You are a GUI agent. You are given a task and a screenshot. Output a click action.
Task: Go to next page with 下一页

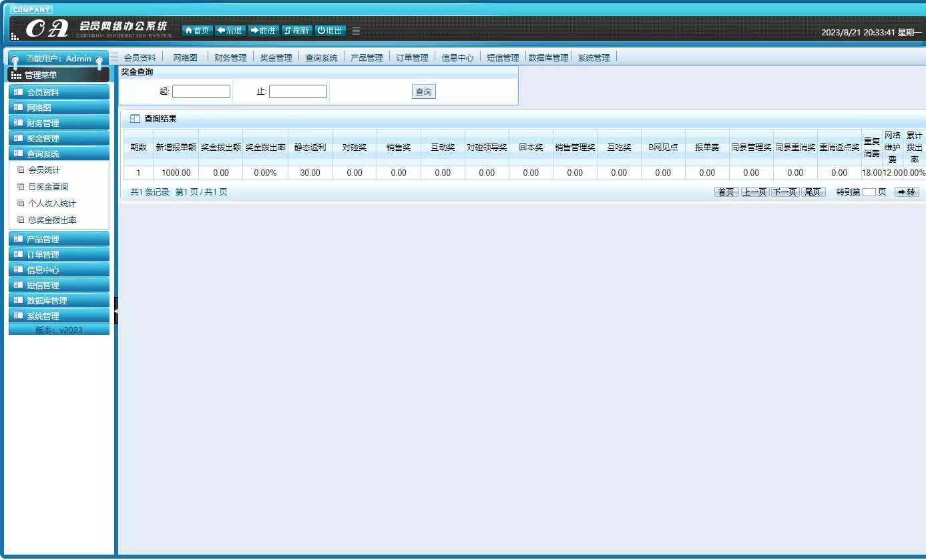(785, 192)
